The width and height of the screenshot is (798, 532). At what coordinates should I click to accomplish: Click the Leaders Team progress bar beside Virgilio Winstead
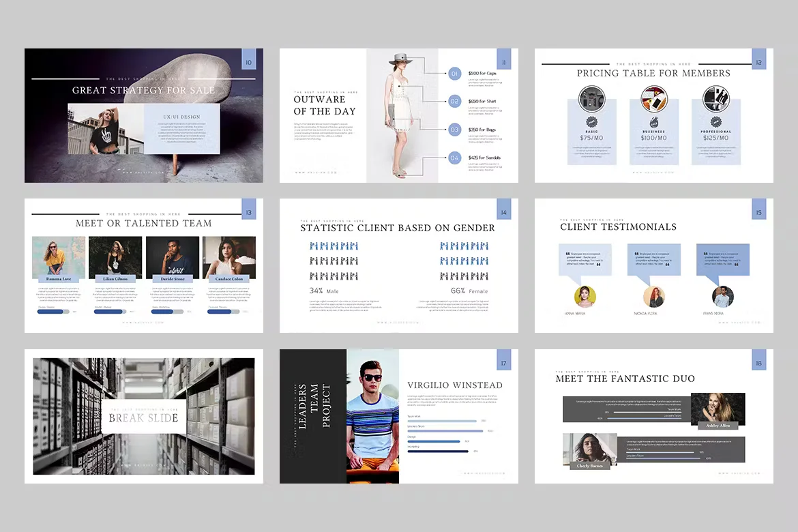pyautogui.click(x=444, y=431)
